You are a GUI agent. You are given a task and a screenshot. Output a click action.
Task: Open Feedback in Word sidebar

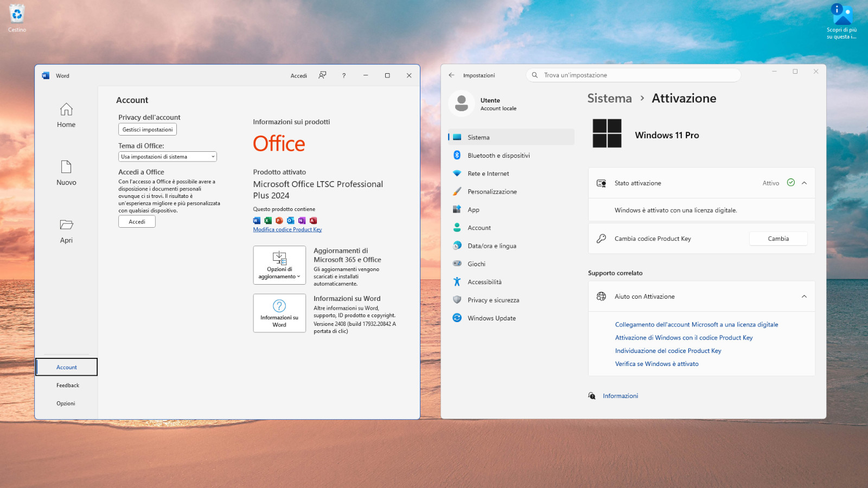(67, 386)
